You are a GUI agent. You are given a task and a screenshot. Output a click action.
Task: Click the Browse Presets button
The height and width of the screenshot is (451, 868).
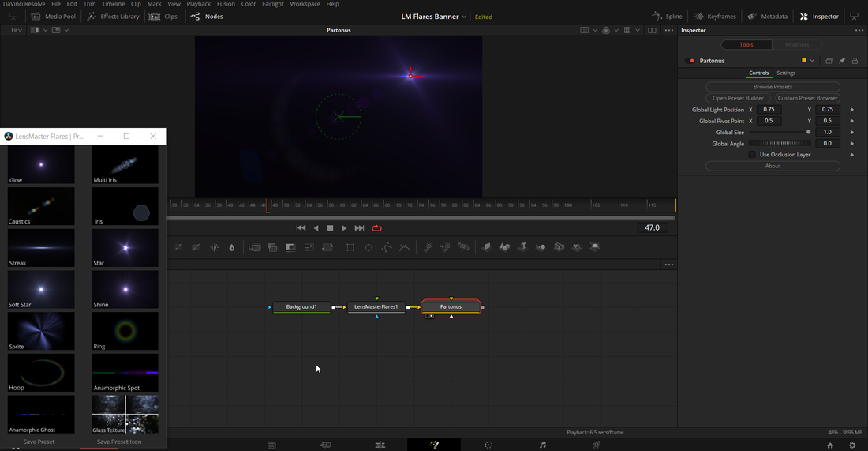(x=773, y=87)
